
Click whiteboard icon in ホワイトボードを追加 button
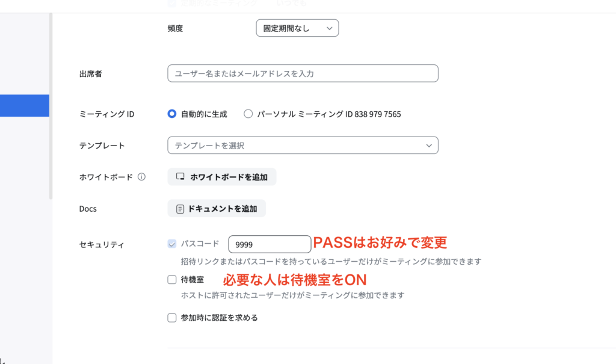(x=180, y=176)
